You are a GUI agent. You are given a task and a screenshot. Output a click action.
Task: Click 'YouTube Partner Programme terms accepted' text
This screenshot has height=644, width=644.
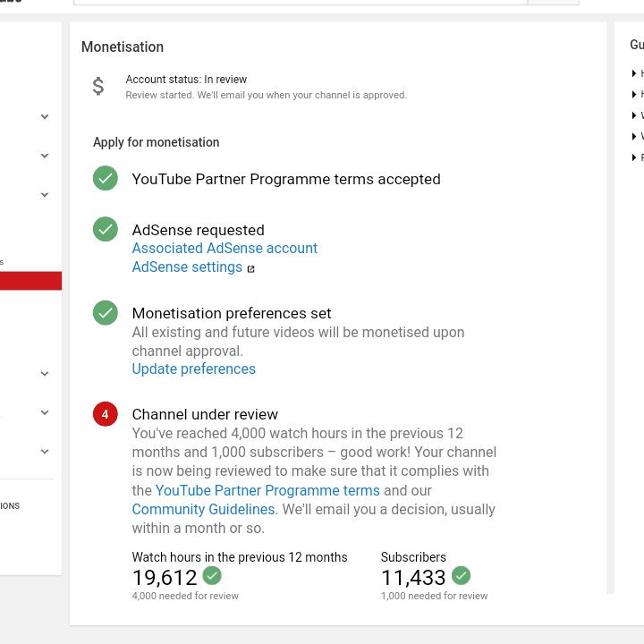point(286,180)
